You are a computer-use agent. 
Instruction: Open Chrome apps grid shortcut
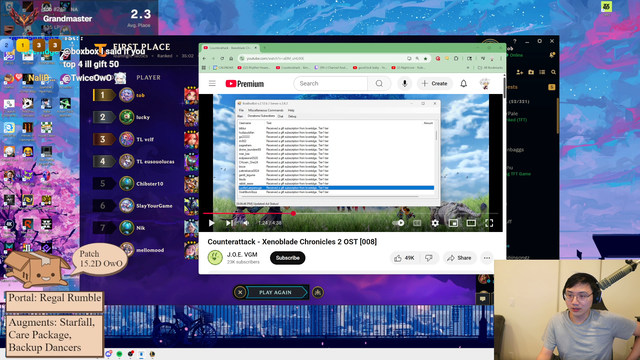coord(204,67)
